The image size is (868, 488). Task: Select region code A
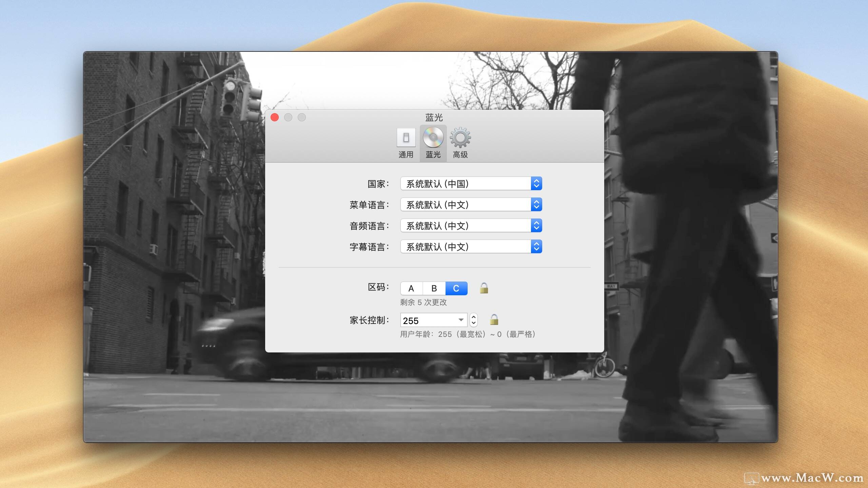412,288
